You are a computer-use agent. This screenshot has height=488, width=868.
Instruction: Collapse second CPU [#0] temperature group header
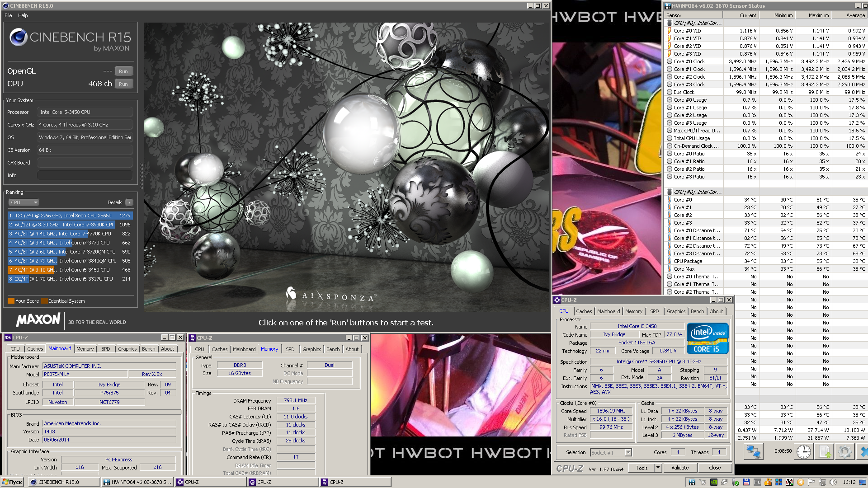(697, 192)
